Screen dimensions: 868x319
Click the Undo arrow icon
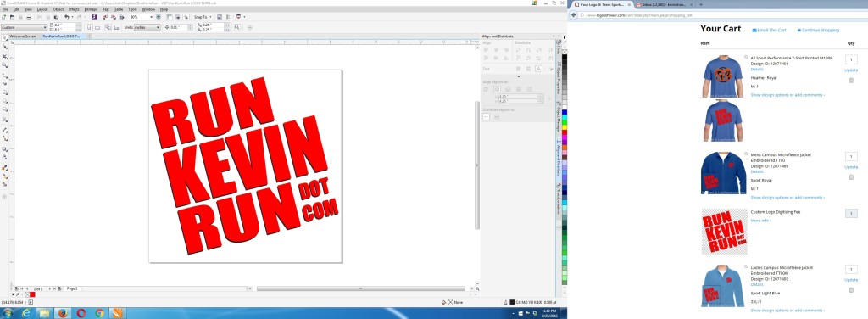tap(66, 17)
